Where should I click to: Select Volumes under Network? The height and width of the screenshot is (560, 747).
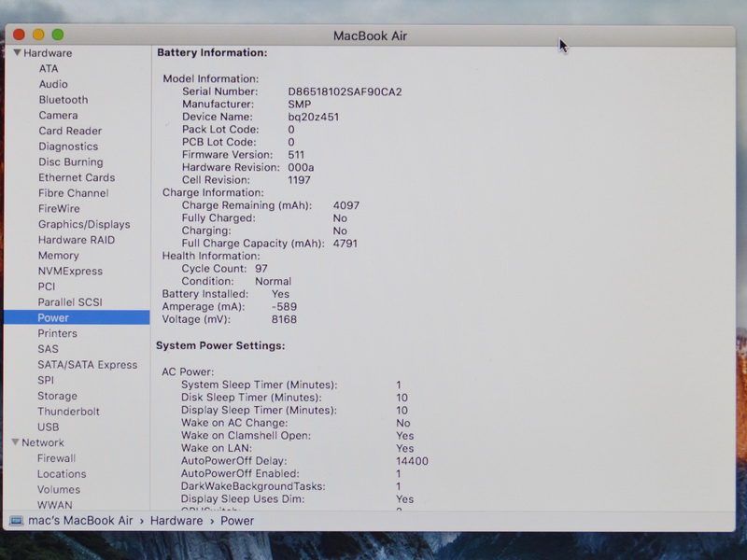pos(59,489)
